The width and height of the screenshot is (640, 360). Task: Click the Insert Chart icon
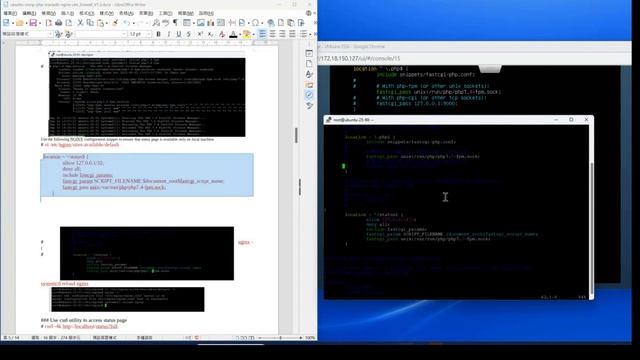pos(211,23)
